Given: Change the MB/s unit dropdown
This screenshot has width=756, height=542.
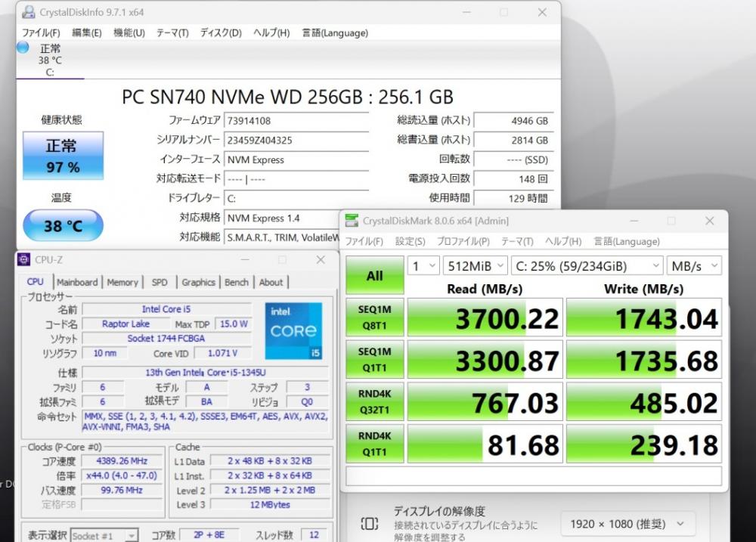Looking at the screenshot, I should click(x=693, y=265).
